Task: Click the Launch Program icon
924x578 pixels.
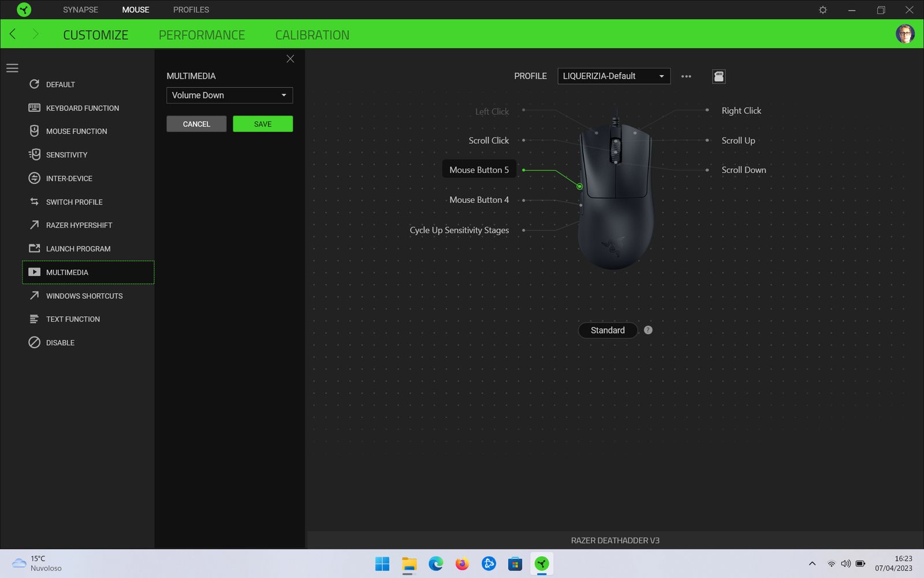Action: coord(34,249)
